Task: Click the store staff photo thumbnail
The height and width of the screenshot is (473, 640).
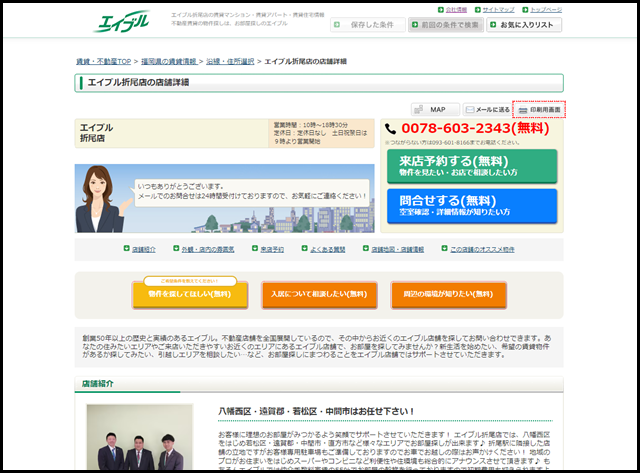Action: coord(140,438)
